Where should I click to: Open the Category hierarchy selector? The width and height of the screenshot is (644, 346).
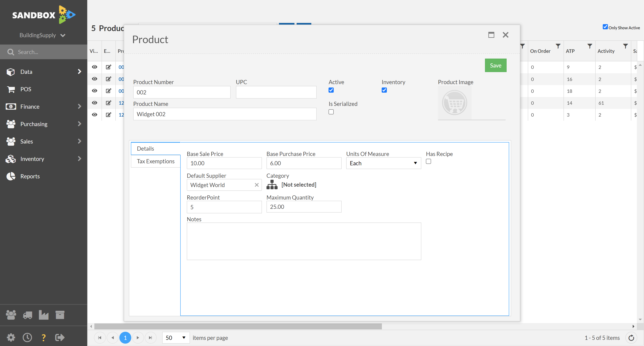click(x=272, y=184)
